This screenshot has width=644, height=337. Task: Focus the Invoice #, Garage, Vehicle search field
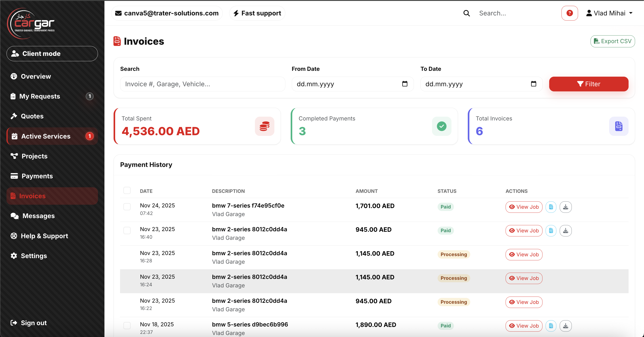pos(202,84)
